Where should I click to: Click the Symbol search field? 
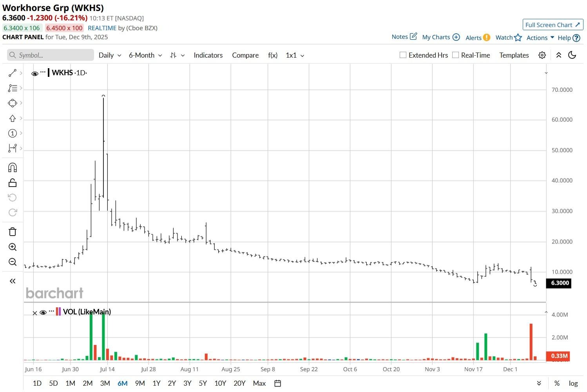point(51,55)
